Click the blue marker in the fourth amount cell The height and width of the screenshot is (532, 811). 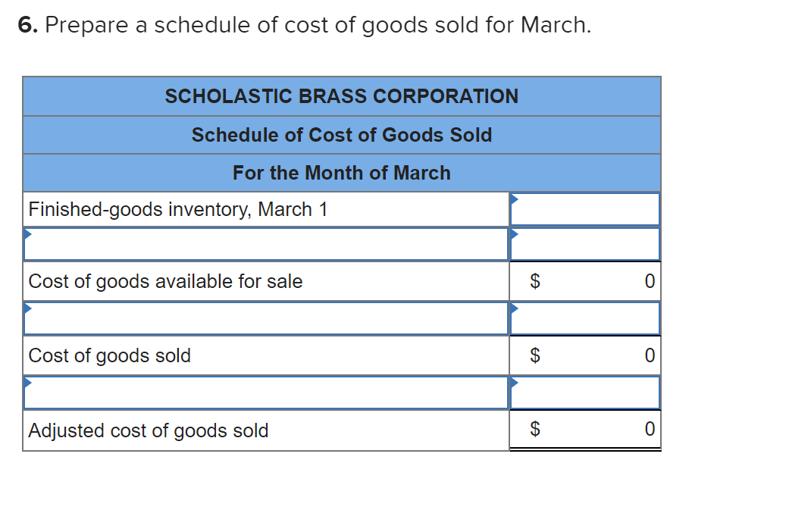pos(516,307)
